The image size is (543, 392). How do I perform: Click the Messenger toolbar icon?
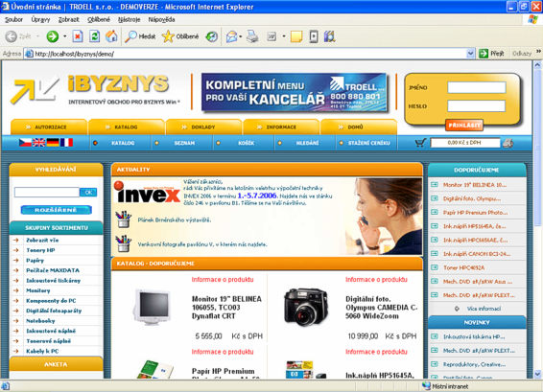314,36
